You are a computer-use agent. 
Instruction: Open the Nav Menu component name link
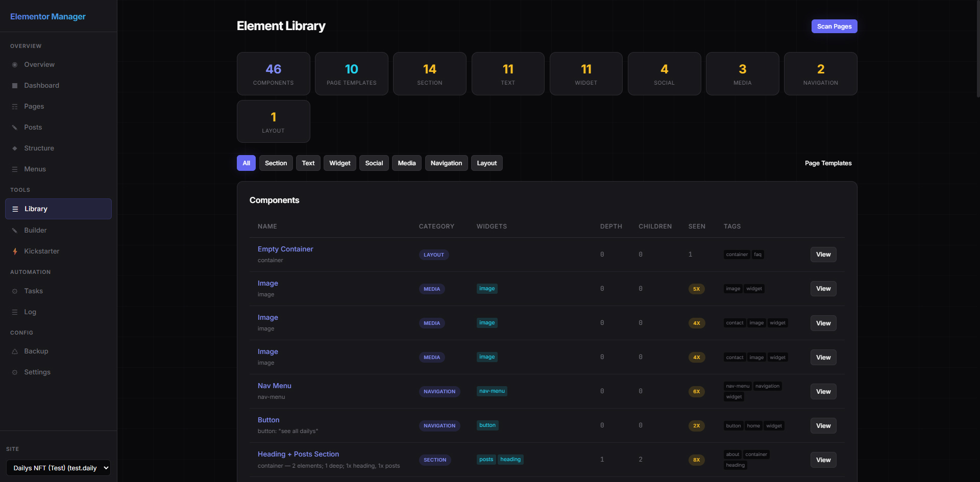[x=274, y=386]
